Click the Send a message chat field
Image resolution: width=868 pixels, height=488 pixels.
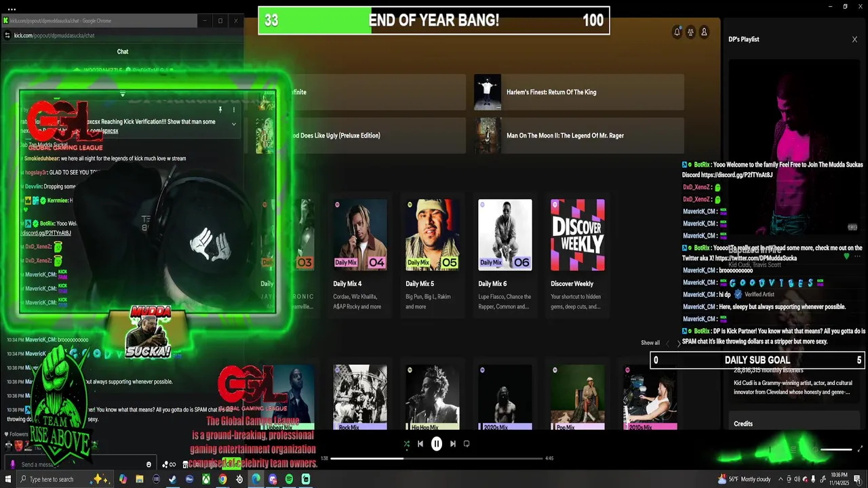click(81, 464)
